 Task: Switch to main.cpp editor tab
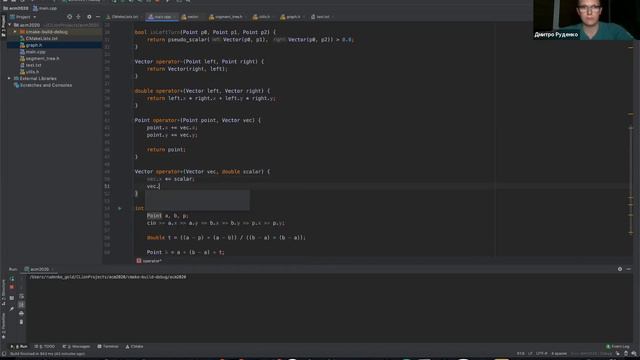(162, 17)
